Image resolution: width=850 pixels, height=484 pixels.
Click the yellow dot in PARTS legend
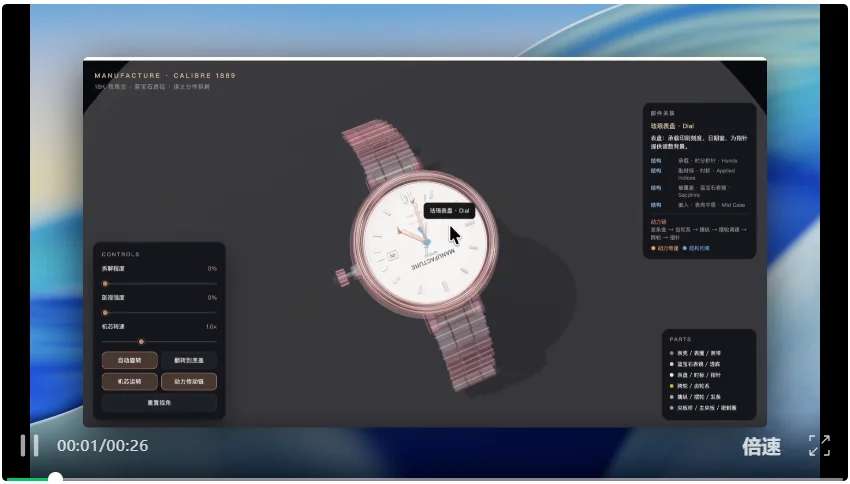point(672,386)
